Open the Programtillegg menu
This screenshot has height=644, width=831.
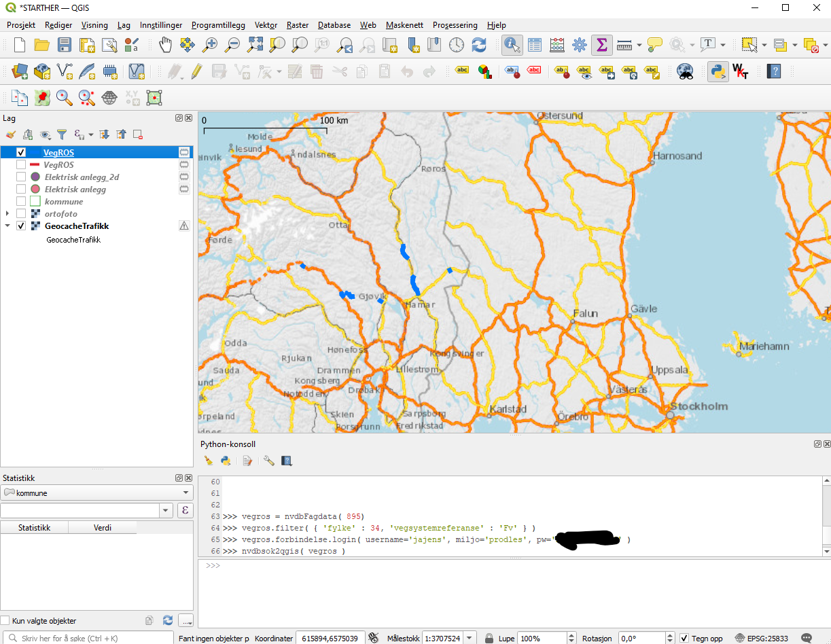tap(218, 25)
